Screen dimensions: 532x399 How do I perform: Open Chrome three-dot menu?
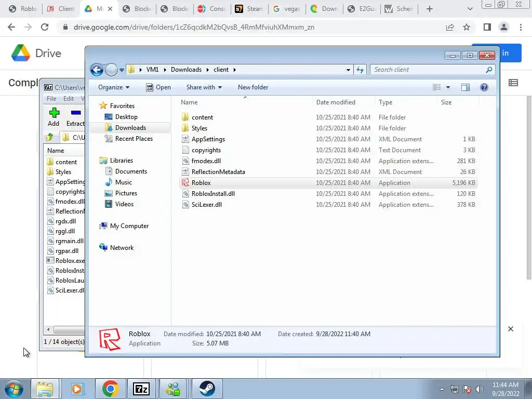coord(521,27)
